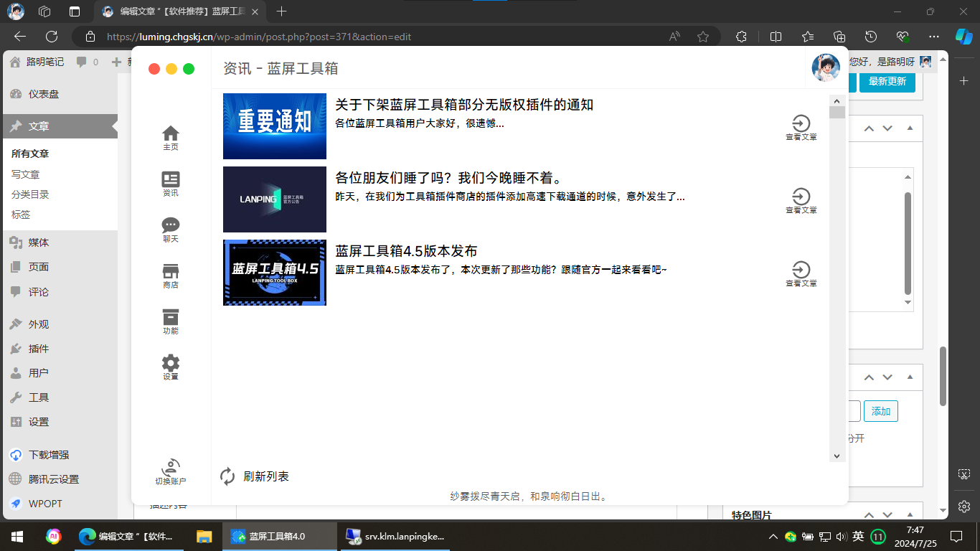Click the browser back arrow

(20, 37)
